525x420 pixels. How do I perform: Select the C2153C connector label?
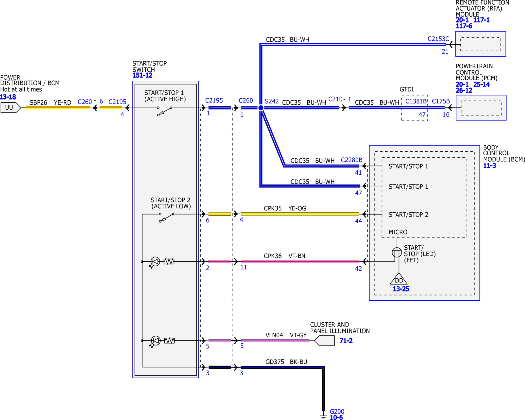[x=438, y=39]
